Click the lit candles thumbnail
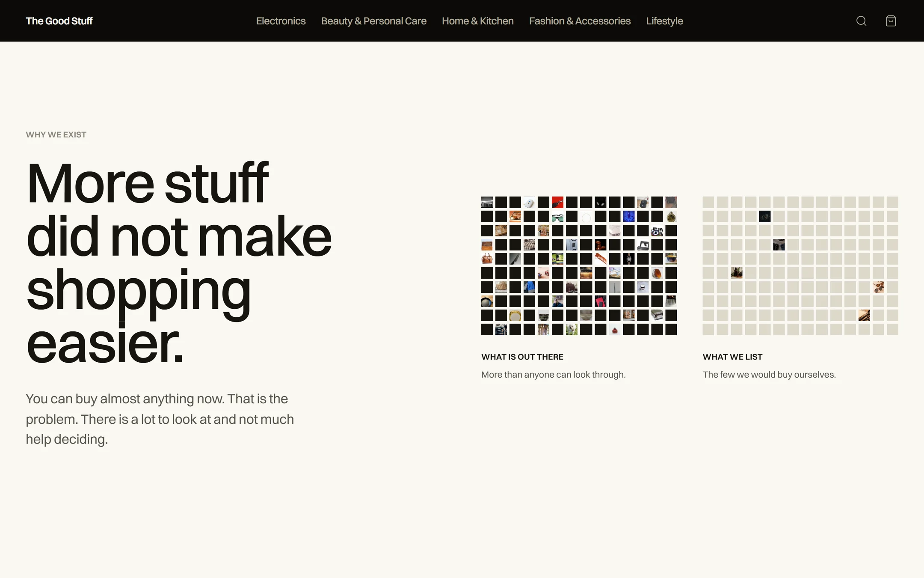 pyautogui.click(x=600, y=245)
